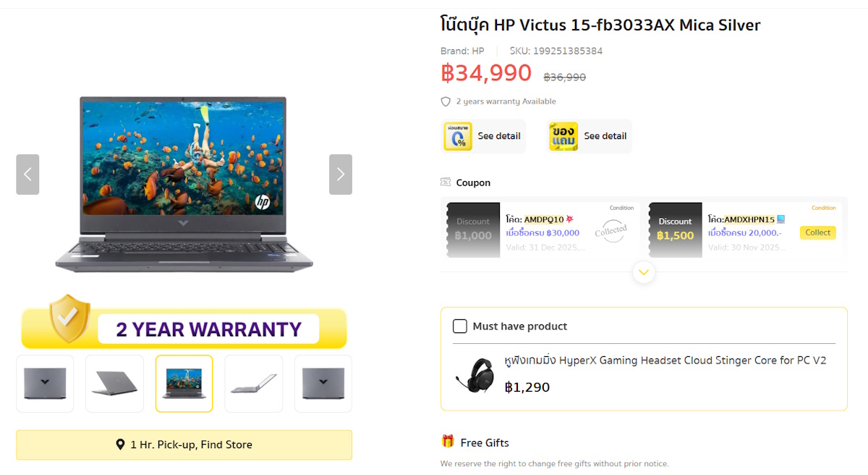This screenshot has height=475, width=868.
Task: Click the 0% installment plan icon
Action: (457, 136)
